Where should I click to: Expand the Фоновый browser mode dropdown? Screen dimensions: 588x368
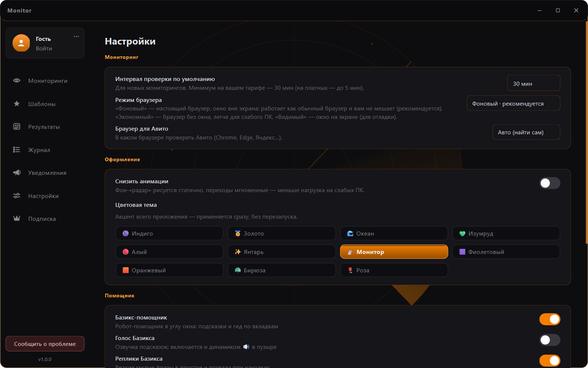click(513, 103)
